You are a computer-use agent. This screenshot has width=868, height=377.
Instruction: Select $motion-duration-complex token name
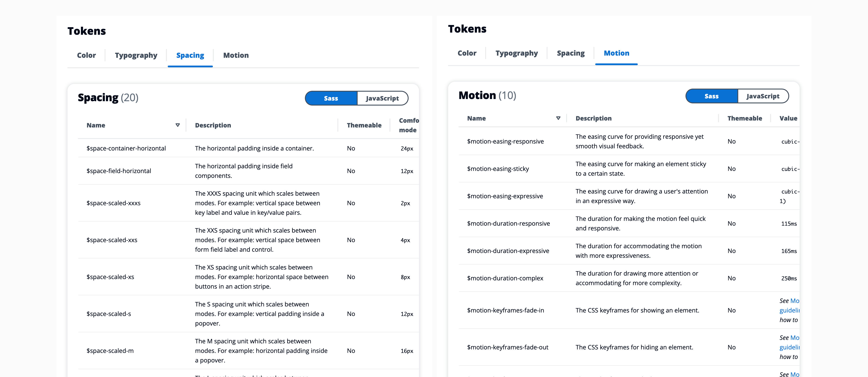[x=505, y=278]
